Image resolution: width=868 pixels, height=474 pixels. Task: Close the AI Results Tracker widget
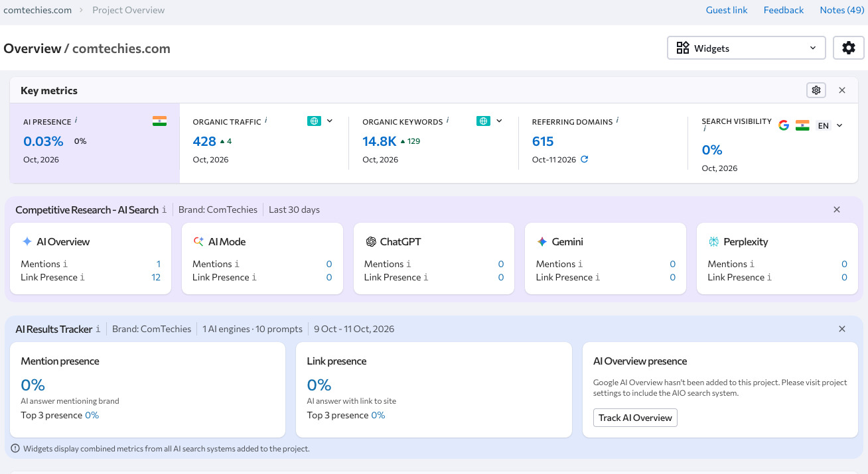(x=842, y=329)
